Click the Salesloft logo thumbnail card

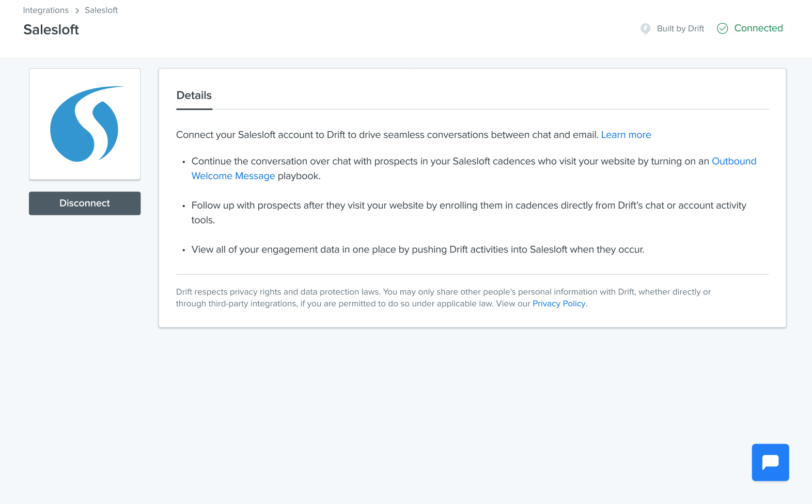click(84, 124)
